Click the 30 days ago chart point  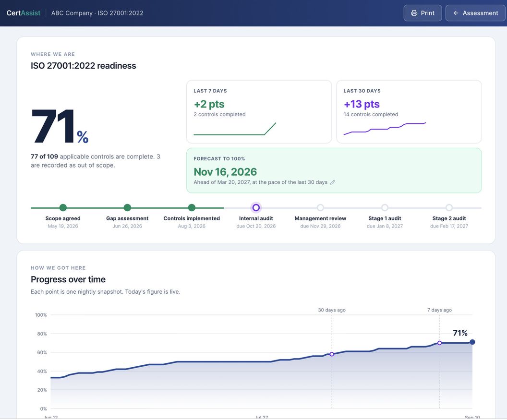332,354
